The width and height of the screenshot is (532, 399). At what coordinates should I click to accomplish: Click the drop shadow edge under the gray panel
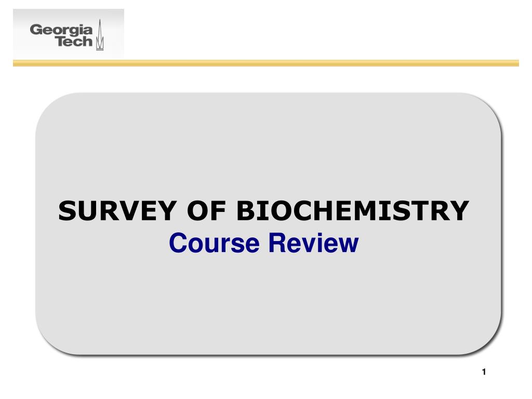[268, 355]
